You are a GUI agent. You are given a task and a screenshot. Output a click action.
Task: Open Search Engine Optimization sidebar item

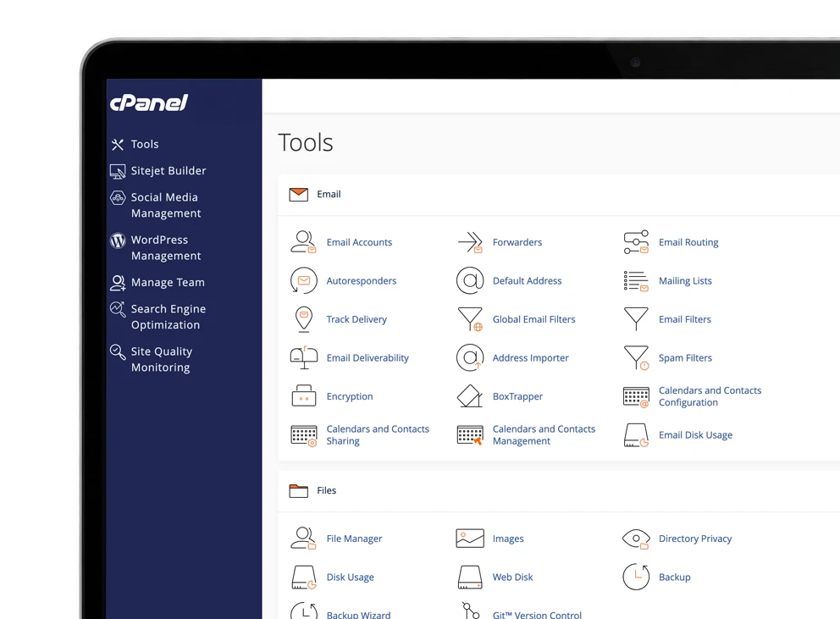(158, 317)
